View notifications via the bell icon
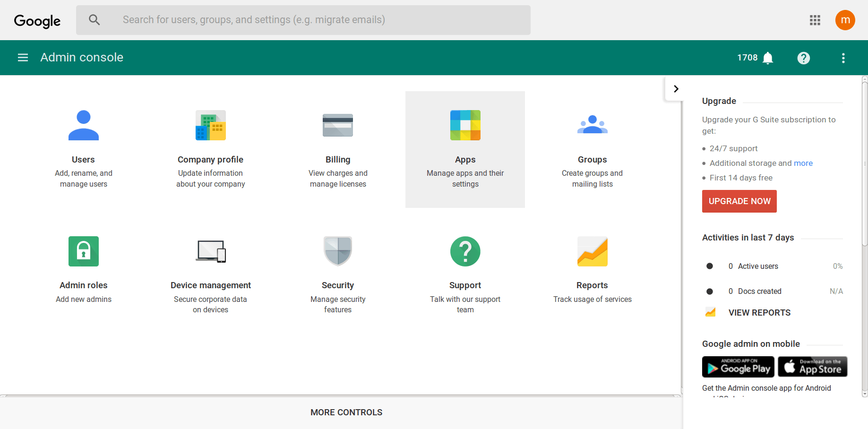The height and width of the screenshot is (429, 868). pyautogui.click(x=768, y=58)
